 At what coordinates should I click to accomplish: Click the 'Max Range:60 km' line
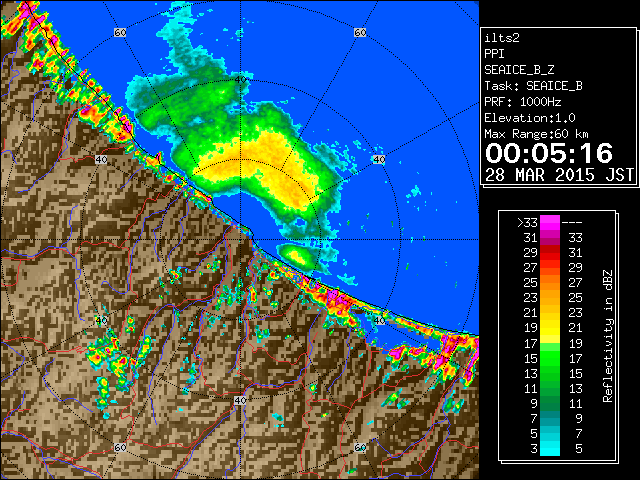click(536, 134)
